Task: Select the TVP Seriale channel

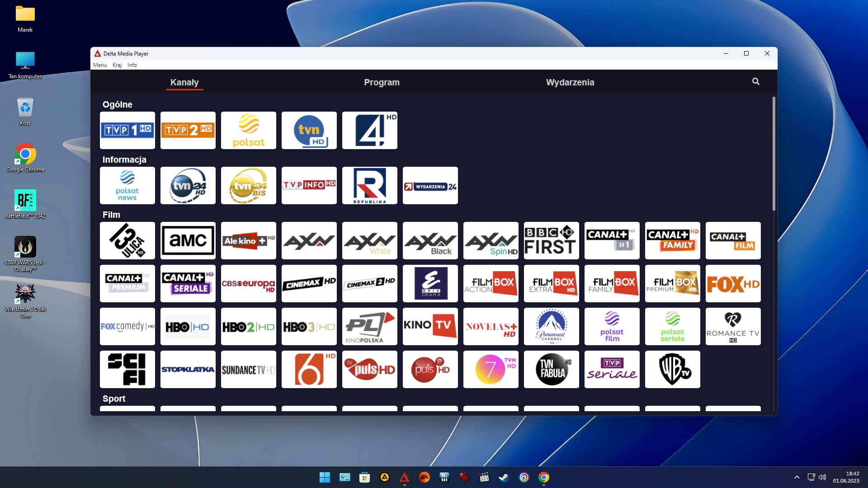Action: click(x=612, y=369)
